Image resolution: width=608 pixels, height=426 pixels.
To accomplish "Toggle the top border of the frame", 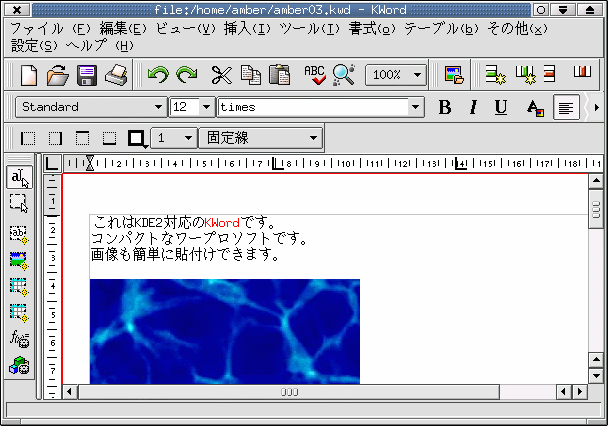I will tap(82, 138).
